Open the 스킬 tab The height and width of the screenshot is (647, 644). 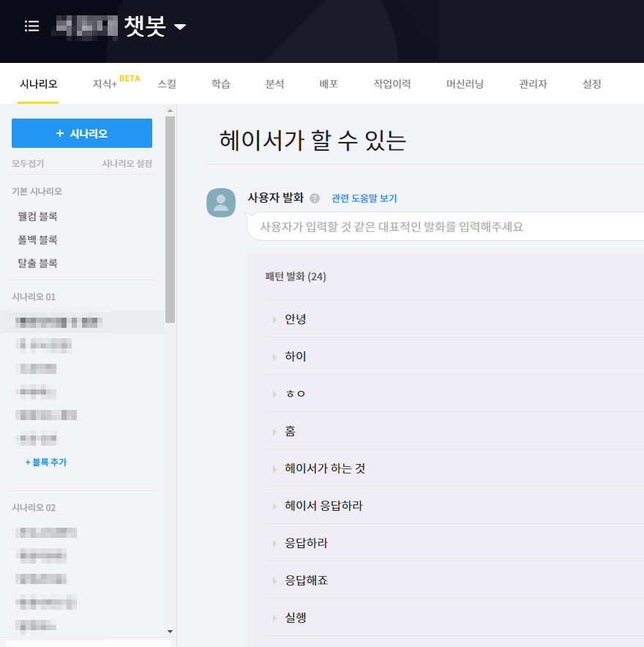click(167, 83)
